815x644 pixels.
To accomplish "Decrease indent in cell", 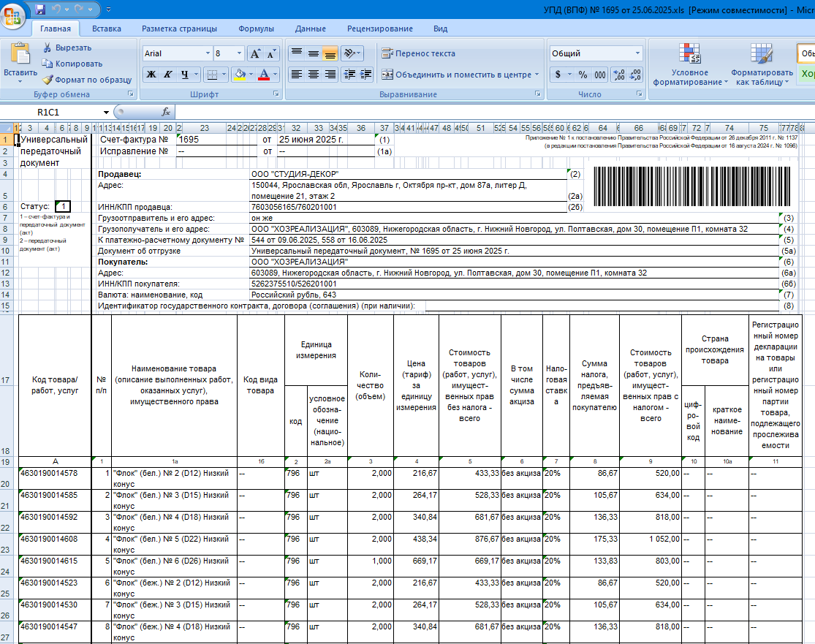I will point(350,75).
